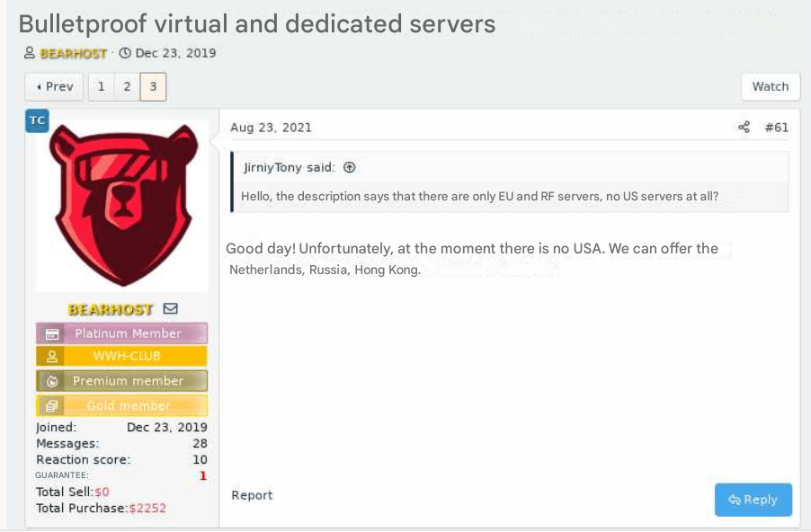Select the Total Sell value $0
811x532 pixels.
pyautogui.click(x=102, y=492)
